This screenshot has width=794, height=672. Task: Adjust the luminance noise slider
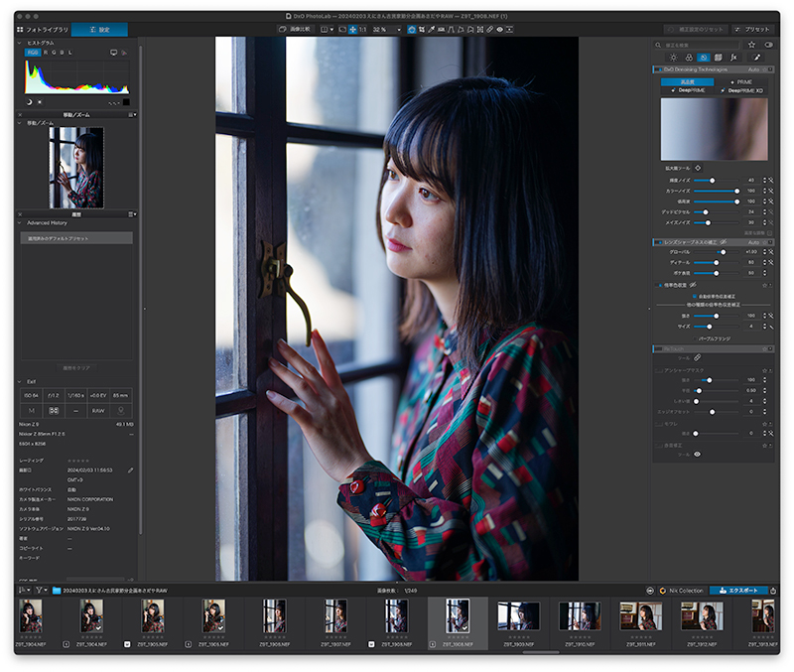click(x=714, y=180)
